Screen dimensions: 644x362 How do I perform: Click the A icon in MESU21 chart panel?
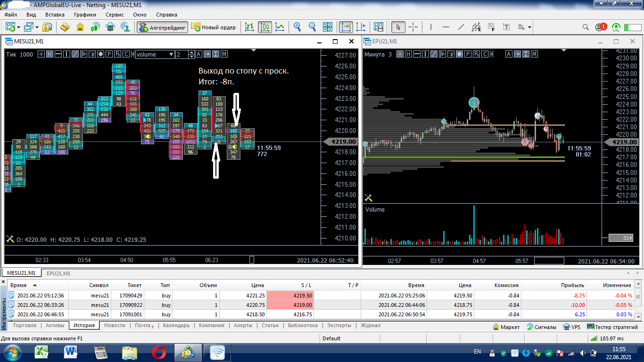coord(198,54)
